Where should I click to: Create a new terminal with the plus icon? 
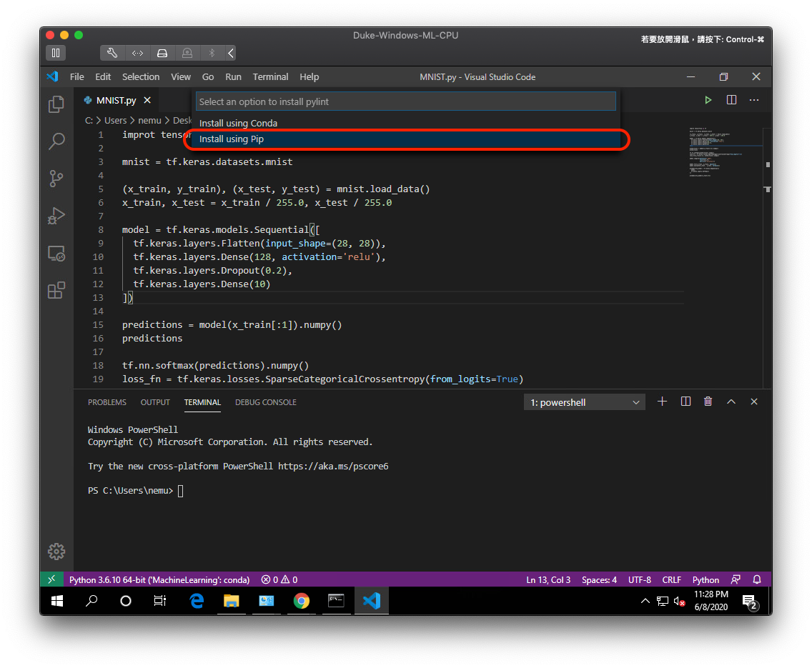(x=661, y=402)
